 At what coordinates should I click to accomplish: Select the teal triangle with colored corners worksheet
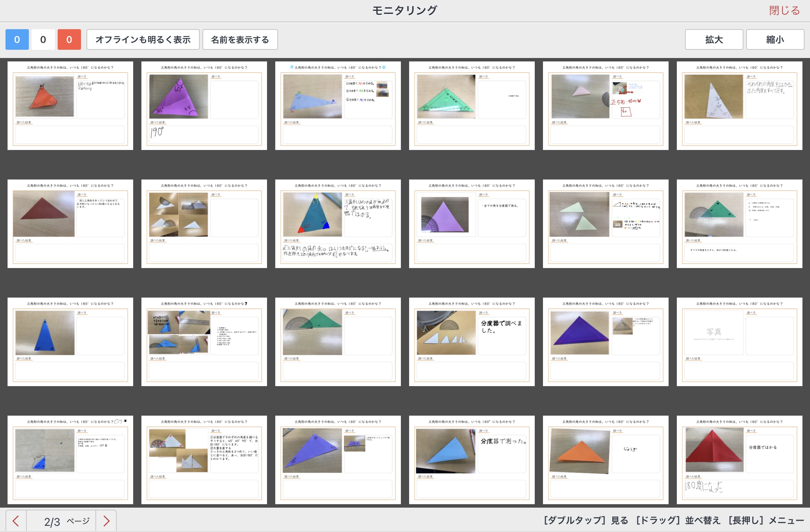[x=338, y=223]
